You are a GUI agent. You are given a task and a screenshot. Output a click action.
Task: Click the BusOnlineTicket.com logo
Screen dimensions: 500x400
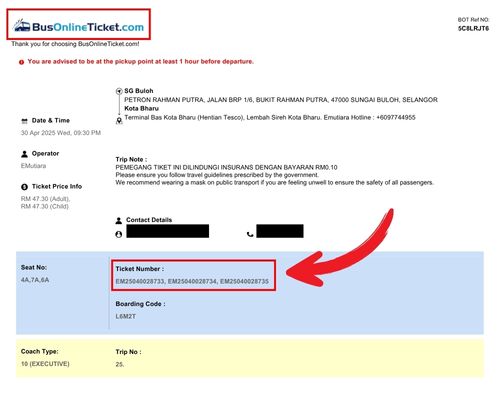click(79, 26)
